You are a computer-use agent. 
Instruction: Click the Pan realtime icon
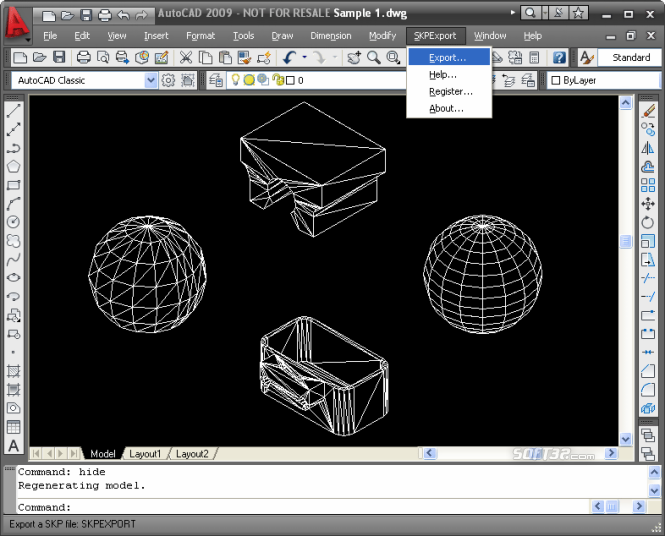click(354, 57)
